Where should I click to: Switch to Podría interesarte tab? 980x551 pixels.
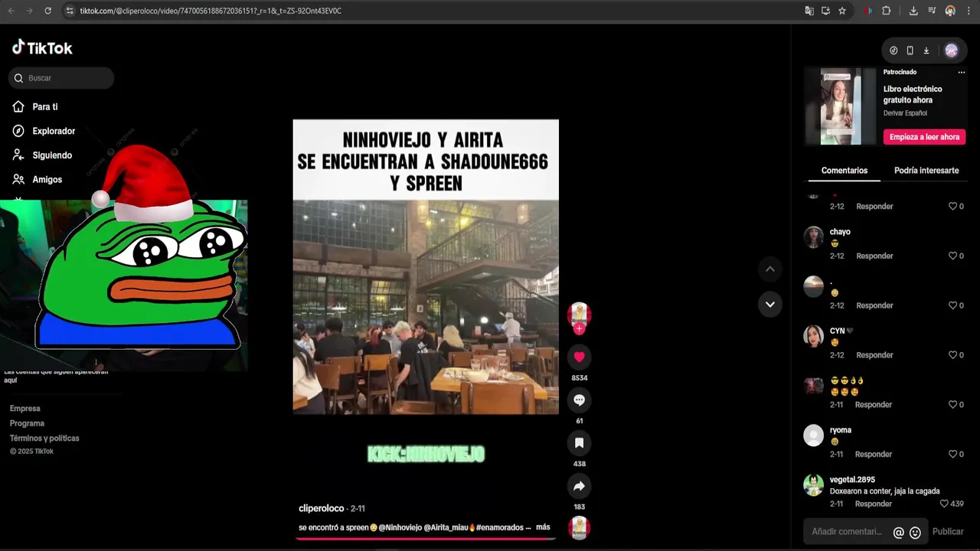(926, 171)
